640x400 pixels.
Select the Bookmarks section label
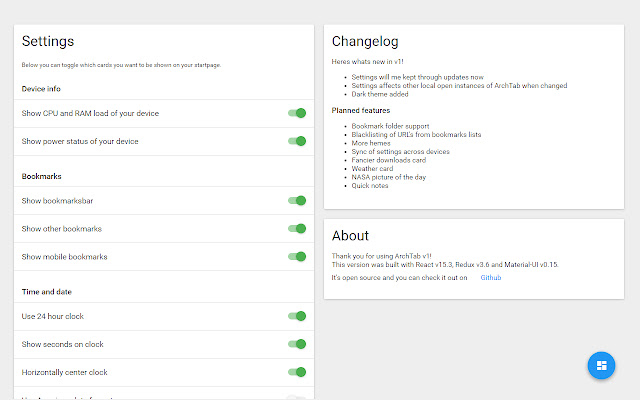42,176
